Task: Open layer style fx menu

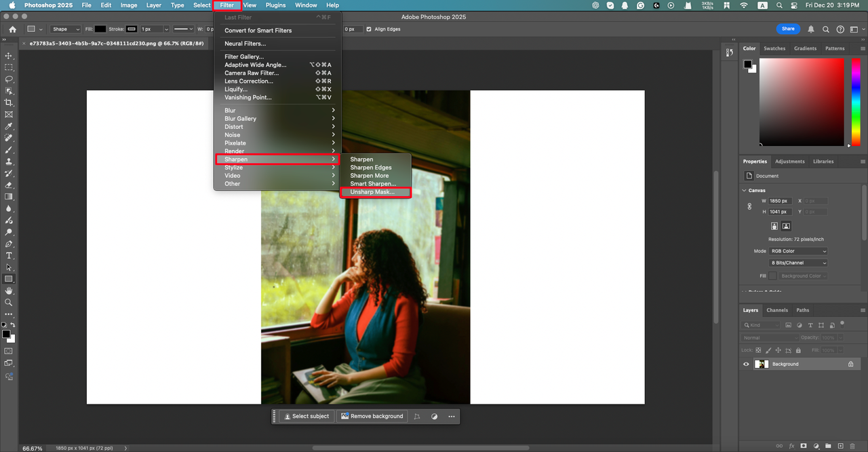Action: 791,446
